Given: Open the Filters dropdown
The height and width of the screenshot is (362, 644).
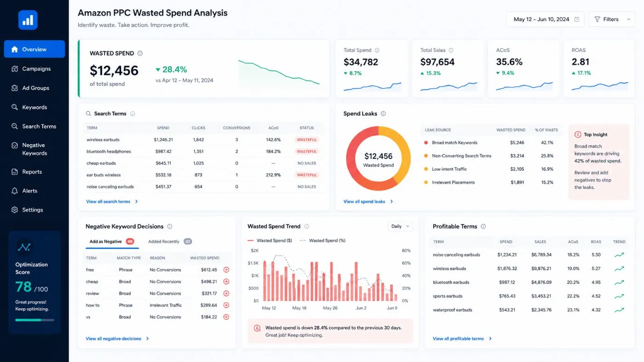Looking at the screenshot, I should [612, 19].
